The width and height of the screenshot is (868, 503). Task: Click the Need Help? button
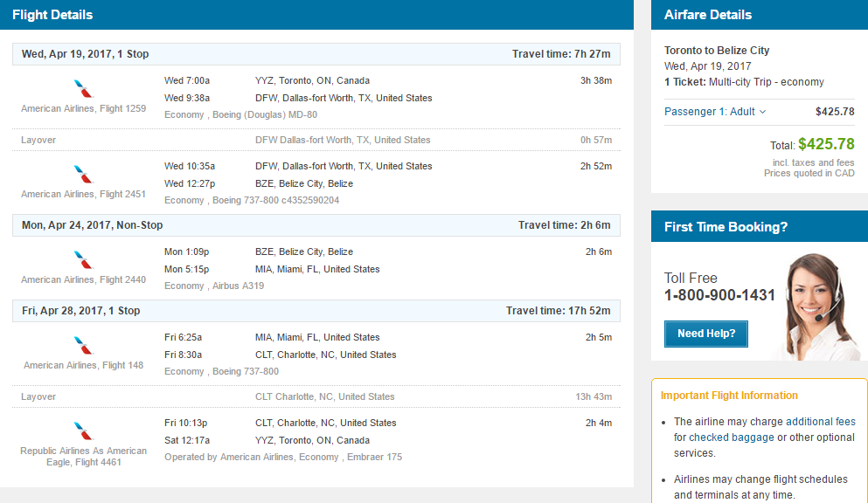click(x=705, y=334)
